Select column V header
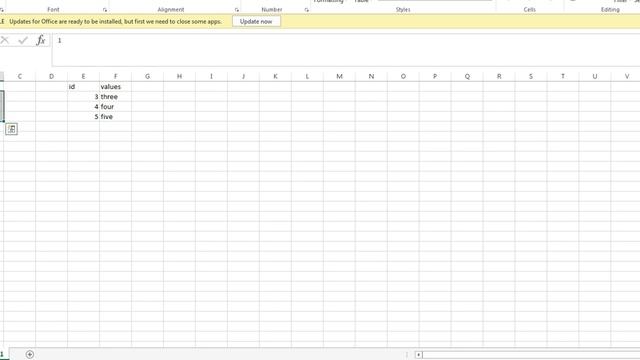The height and width of the screenshot is (360, 640). pyautogui.click(x=626, y=76)
